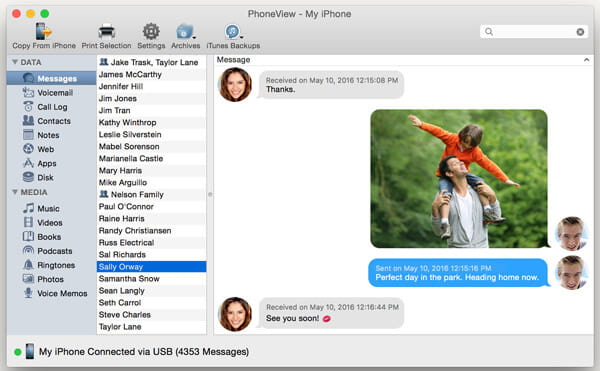This screenshot has height=371, width=600.
Task: Click the Copy From iPhone toolbar icon
Action: point(44,31)
